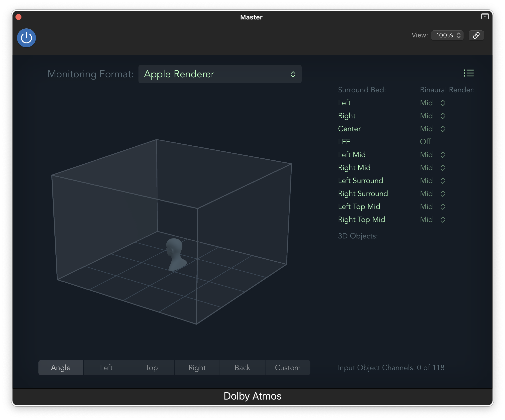This screenshot has width=505, height=420.
Task: Select the Back view button
Action: 242,368
